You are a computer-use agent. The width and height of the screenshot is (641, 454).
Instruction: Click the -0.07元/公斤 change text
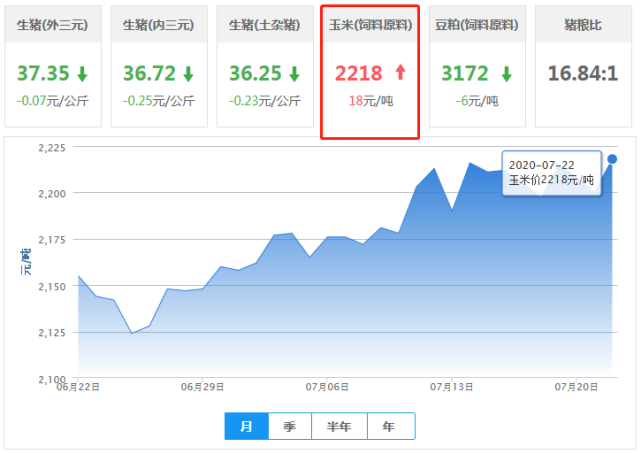pos(53,101)
